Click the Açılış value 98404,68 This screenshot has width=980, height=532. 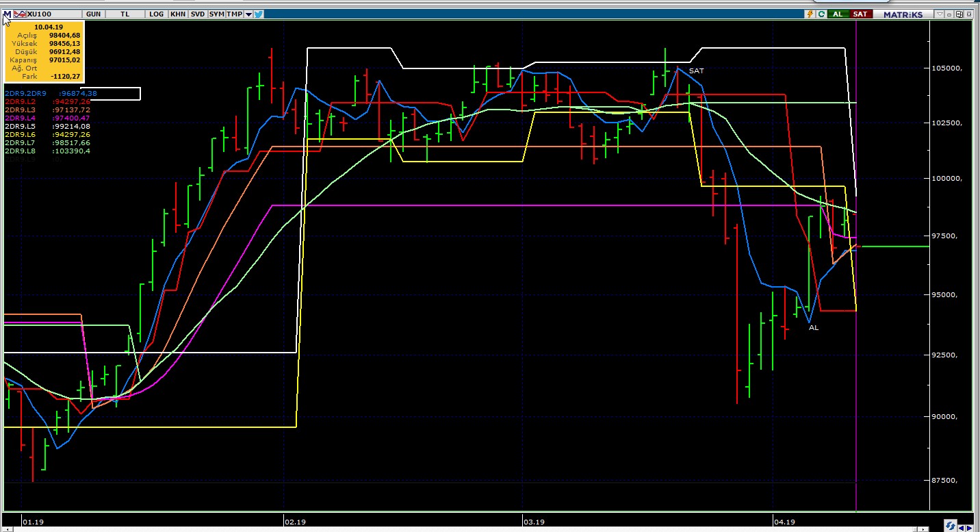65,35
